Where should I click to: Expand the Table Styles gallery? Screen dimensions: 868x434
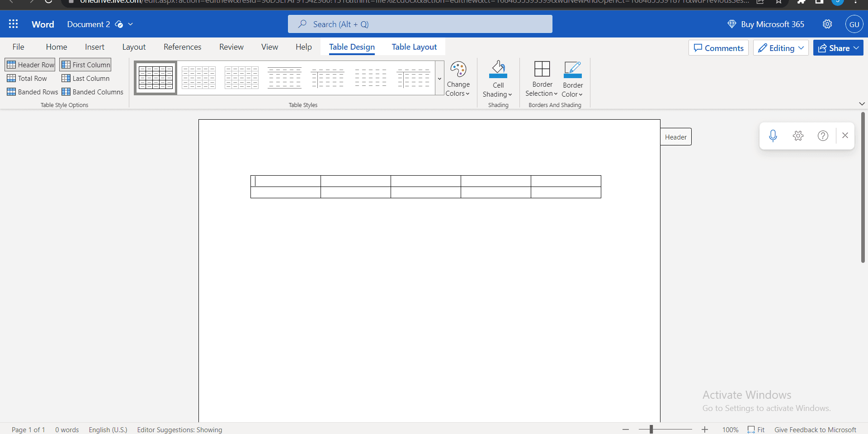(439, 78)
